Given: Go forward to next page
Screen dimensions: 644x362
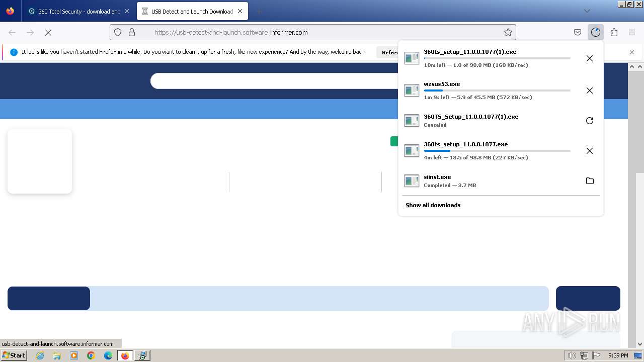Looking at the screenshot, I should 30,32.
